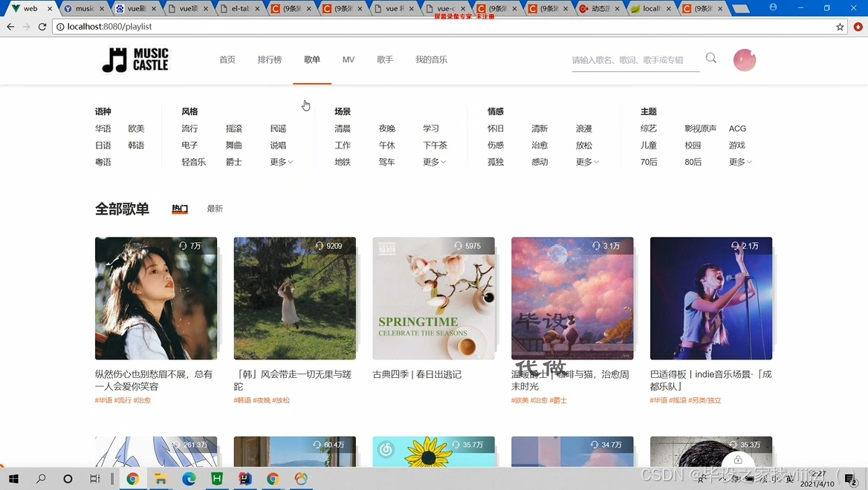Open File Explorer from taskbar
The height and width of the screenshot is (490, 868).
coord(161,478)
